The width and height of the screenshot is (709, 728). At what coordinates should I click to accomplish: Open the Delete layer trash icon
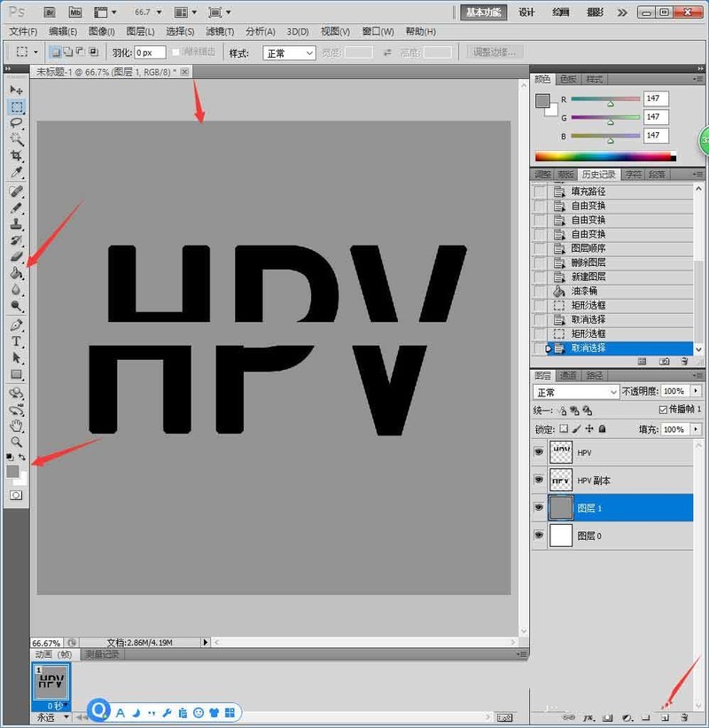pyautogui.click(x=683, y=718)
